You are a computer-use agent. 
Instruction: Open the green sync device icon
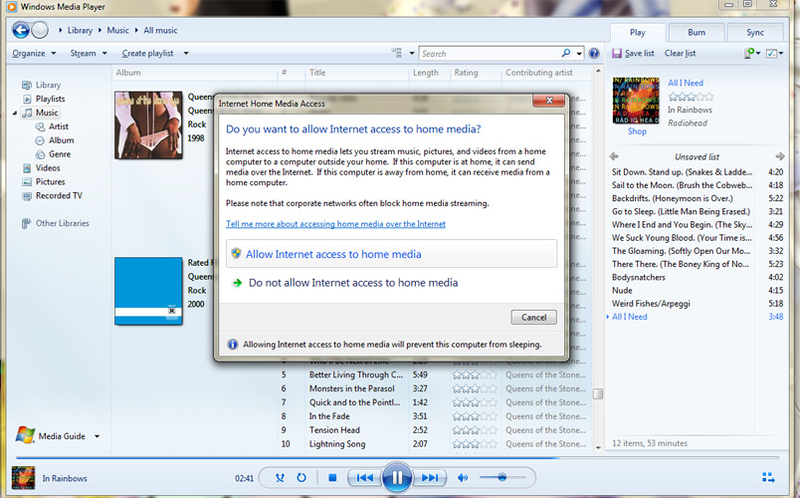(x=749, y=53)
